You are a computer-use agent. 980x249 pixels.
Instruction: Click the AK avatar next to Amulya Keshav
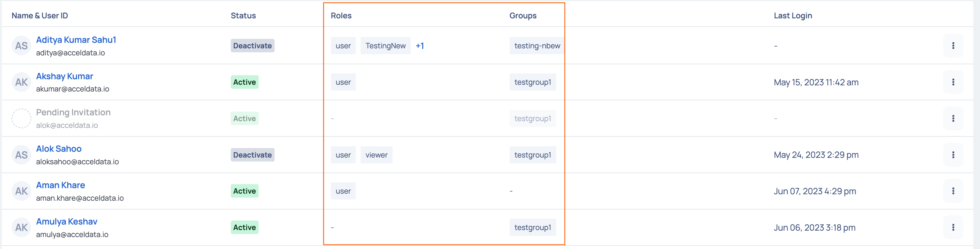click(x=21, y=227)
